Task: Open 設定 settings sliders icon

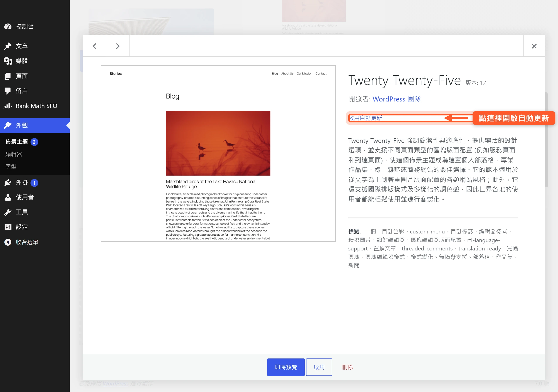Action: point(8,227)
